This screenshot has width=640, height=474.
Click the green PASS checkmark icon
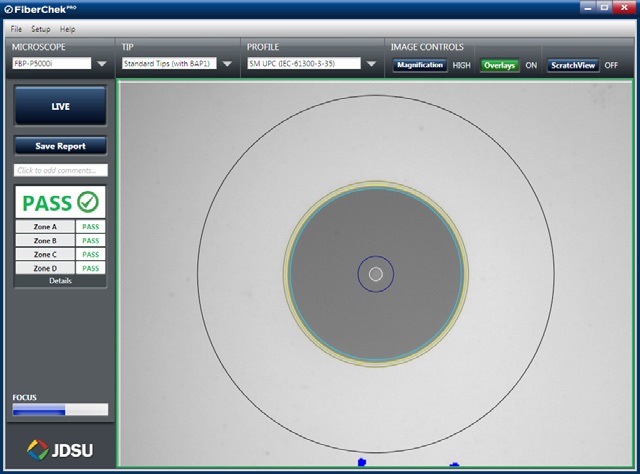pos(87,203)
